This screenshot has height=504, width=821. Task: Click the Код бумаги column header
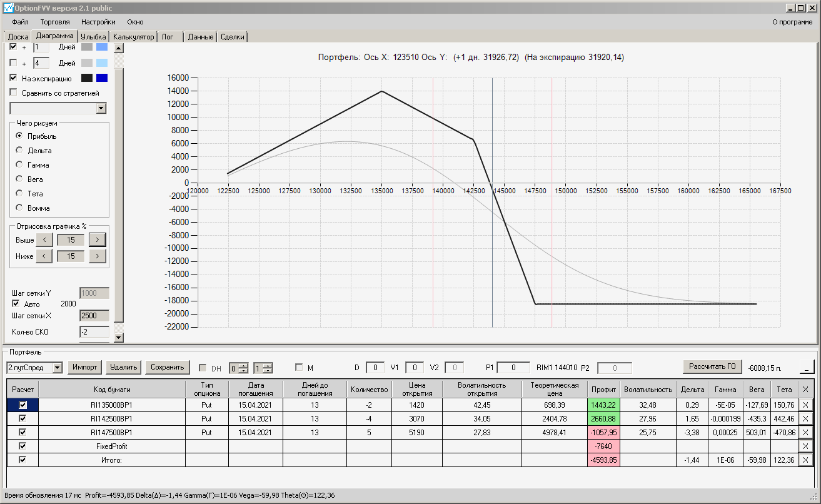pyautogui.click(x=112, y=389)
